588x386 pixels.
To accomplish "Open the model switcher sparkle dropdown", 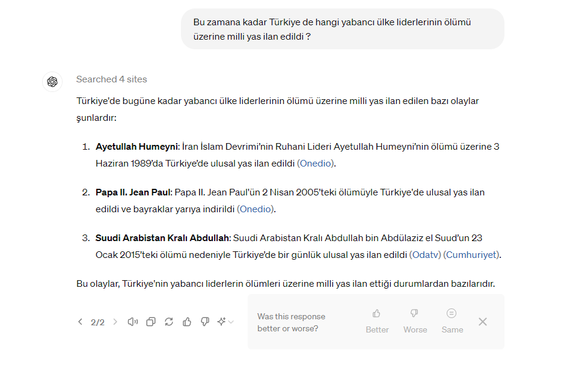I will click(225, 322).
